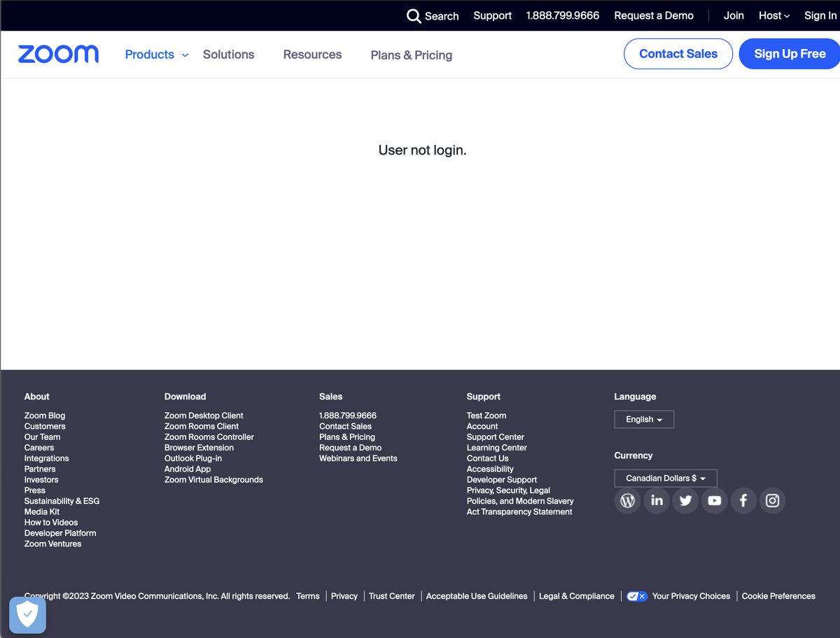The image size is (840, 638).
Task: Open the Resources menu
Action: click(312, 55)
